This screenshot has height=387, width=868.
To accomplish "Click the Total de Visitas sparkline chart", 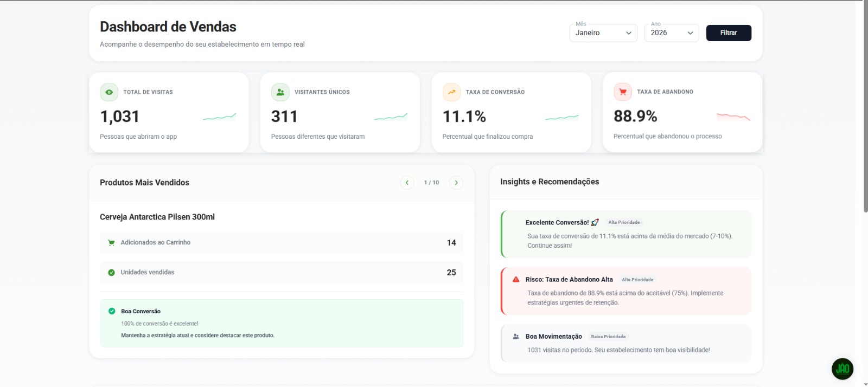I will click(x=220, y=117).
